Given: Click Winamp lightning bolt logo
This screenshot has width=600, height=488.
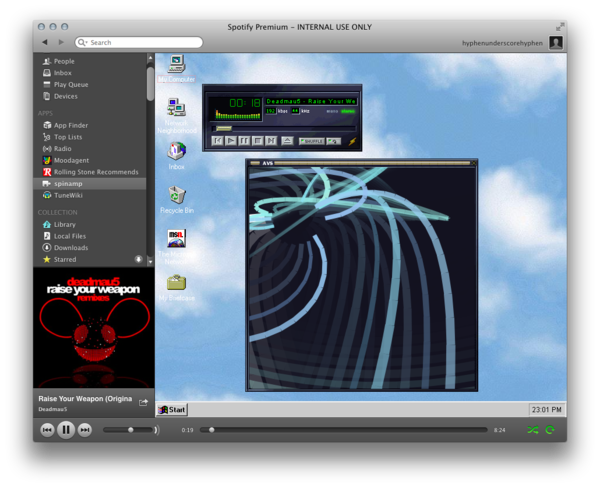Looking at the screenshot, I should pyautogui.click(x=352, y=141).
